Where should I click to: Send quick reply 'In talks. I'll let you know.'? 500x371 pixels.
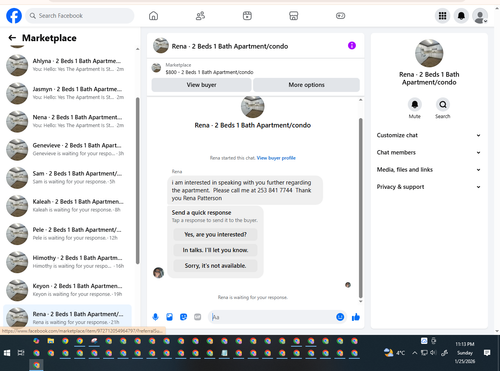[x=215, y=250]
